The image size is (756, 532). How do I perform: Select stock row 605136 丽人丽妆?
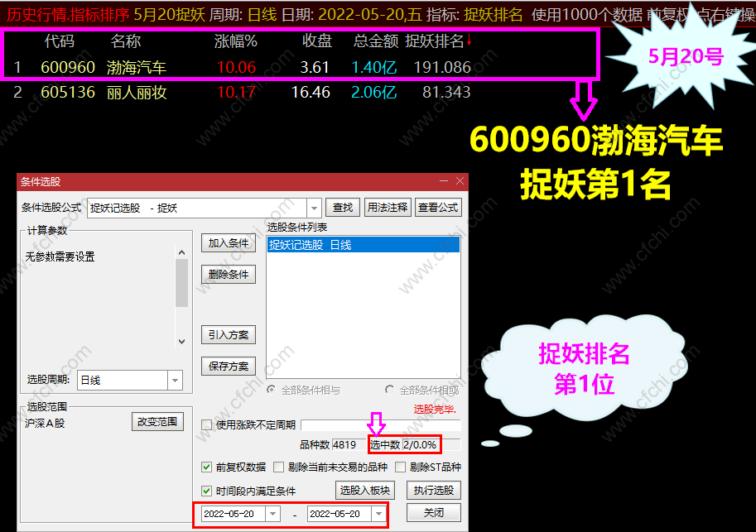pyautogui.click(x=241, y=92)
